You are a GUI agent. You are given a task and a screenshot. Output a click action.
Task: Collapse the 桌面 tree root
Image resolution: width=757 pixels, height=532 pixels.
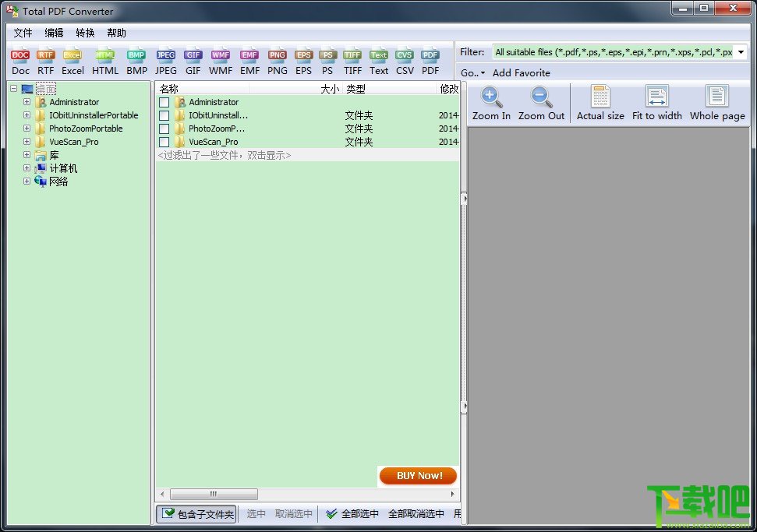13,89
